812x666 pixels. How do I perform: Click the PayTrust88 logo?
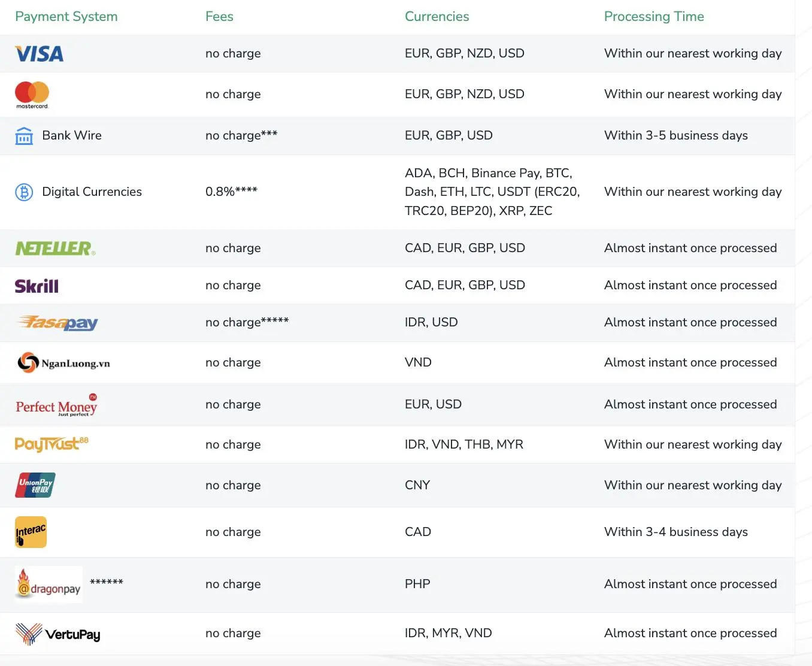[51, 444]
